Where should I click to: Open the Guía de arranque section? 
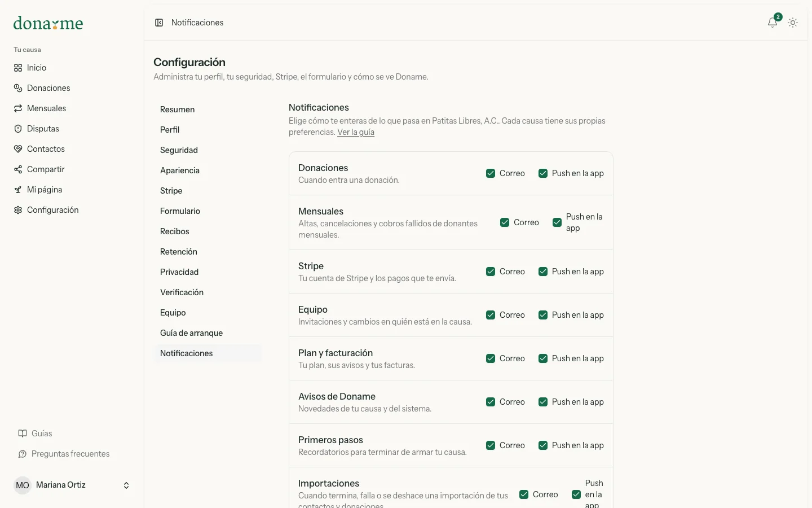(209, 333)
